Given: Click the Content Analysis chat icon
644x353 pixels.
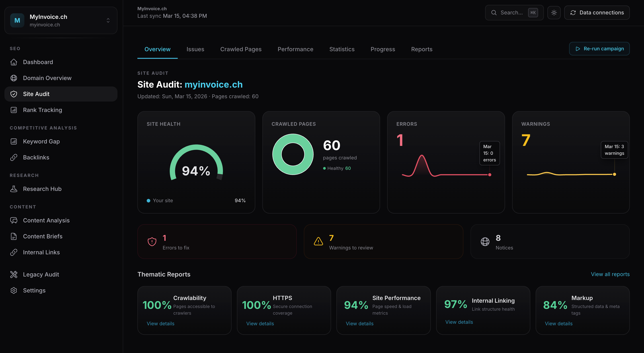Looking at the screenshot, I should pos(14,220).
